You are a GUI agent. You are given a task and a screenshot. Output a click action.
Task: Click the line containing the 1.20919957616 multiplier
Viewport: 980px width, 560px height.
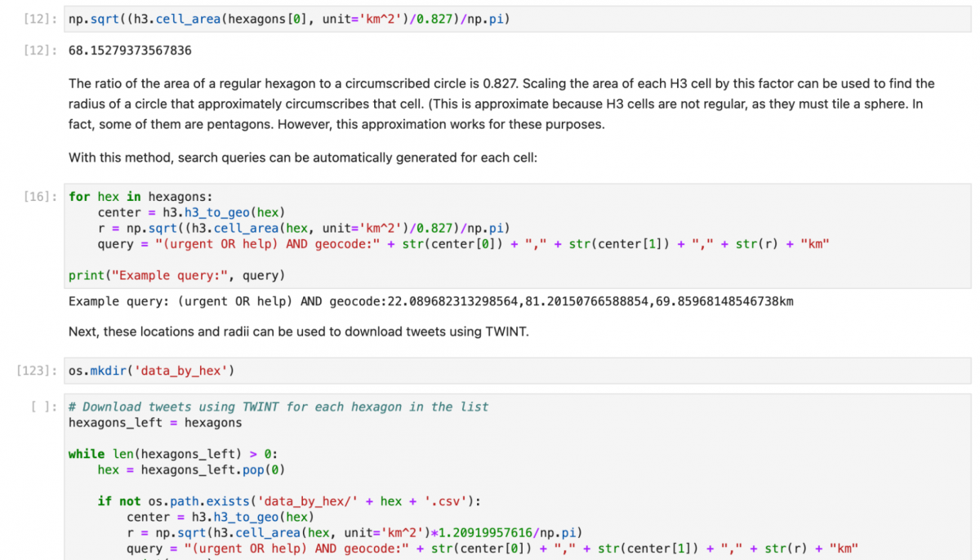[354, 533]
